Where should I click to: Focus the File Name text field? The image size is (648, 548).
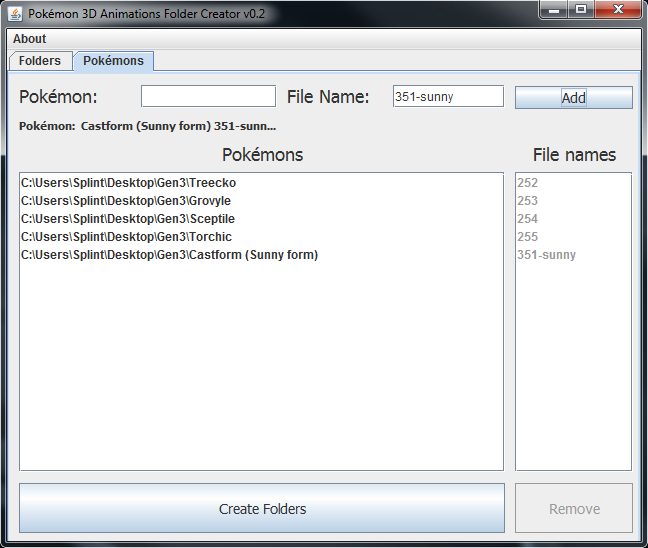pyautogui.click(x=448, y=96)
